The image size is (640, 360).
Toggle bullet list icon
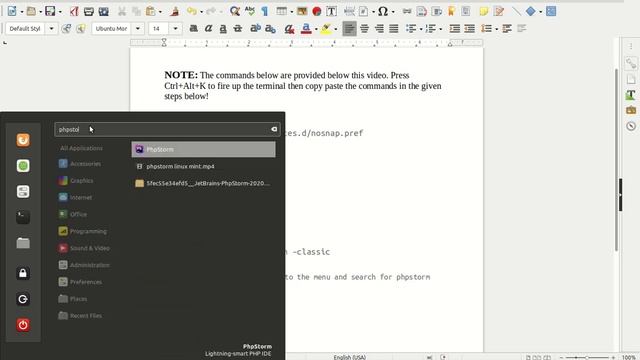point(411,28)
